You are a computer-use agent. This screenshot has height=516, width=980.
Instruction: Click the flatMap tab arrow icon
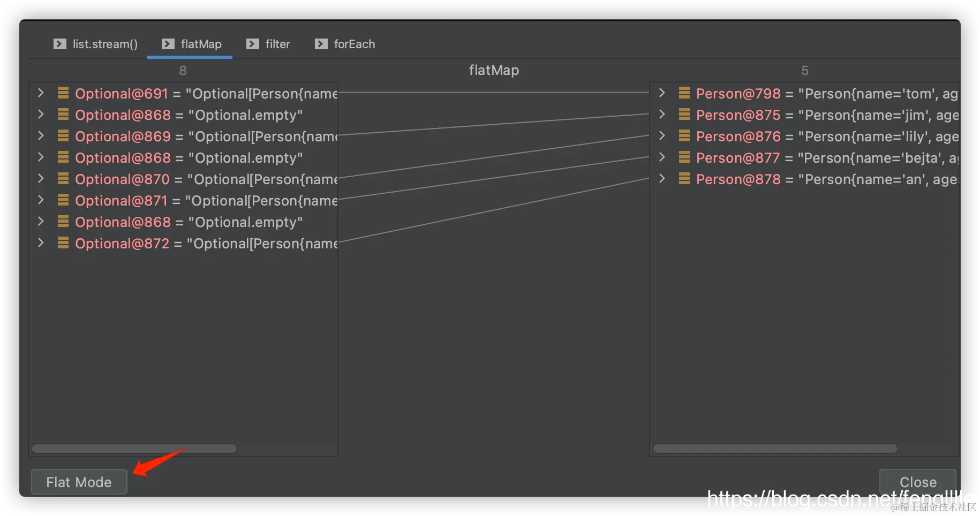[x=168, y=44]
